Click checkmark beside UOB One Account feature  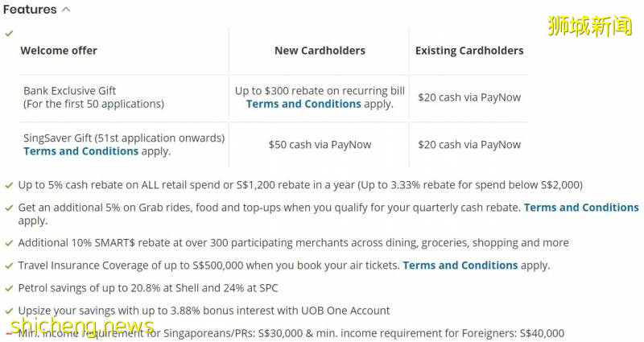pos(9,311)
